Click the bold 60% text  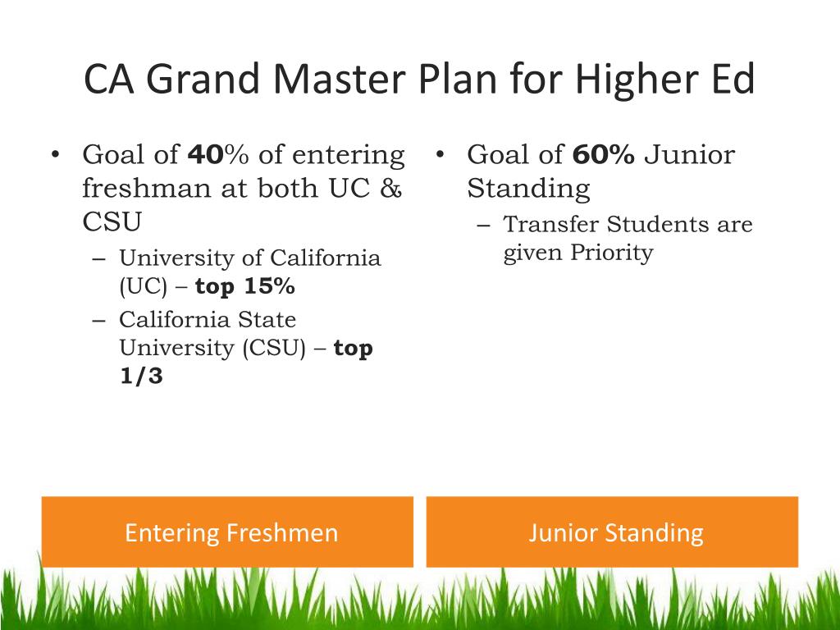click(x=603, y=155)
